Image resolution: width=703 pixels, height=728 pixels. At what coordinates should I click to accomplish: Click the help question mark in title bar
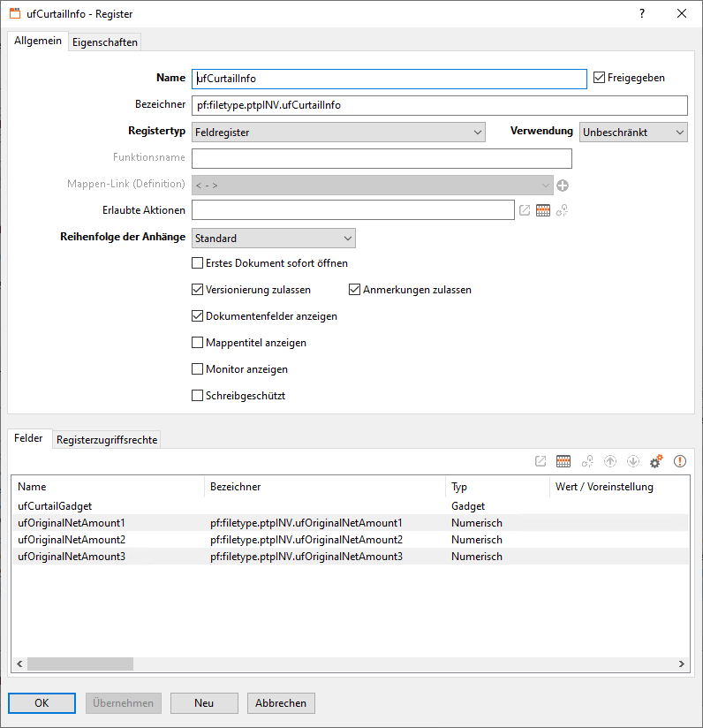[x=642, y=13]
